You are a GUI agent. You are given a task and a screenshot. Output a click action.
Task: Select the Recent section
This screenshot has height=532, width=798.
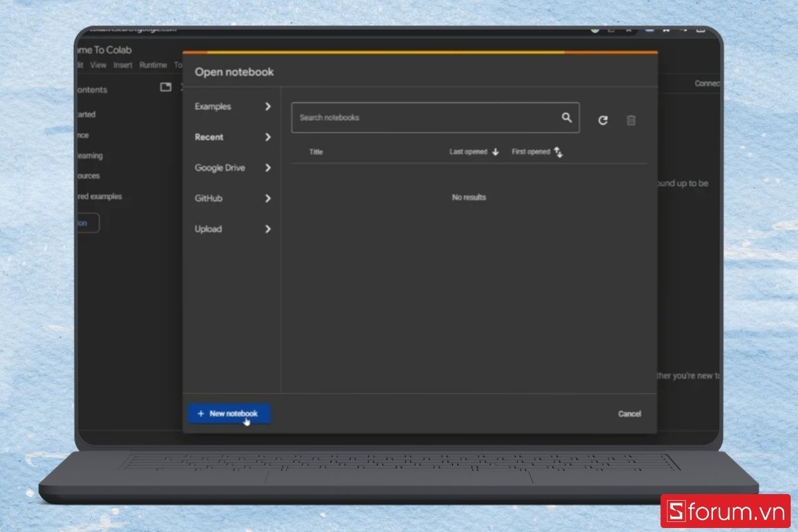(x=209, y=137)
